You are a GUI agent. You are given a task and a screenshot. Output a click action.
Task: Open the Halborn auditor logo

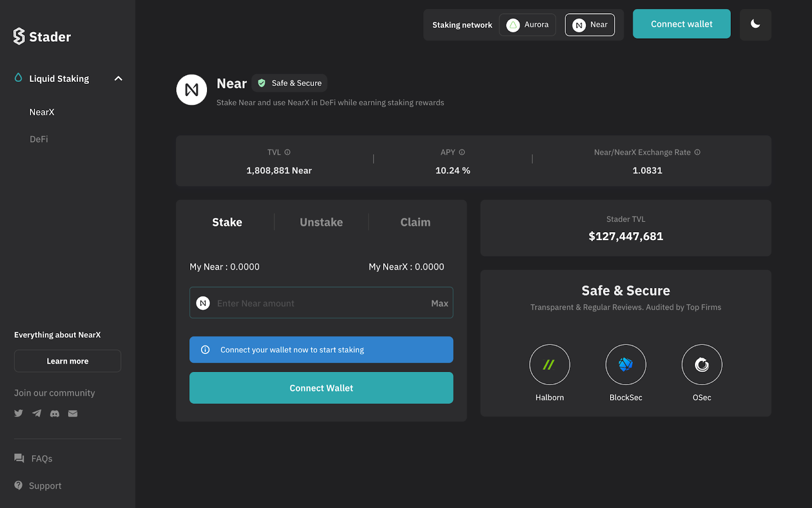click(x=550, y=365)
